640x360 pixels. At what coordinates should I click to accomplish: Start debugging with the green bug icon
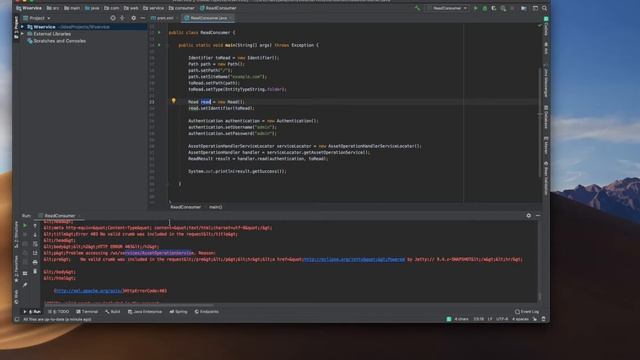(484, 8)
